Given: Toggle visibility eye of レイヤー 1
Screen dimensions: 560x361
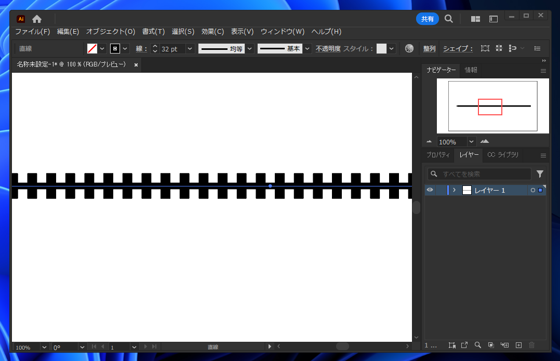Looking at the screenshot, I should click(430, 190).
